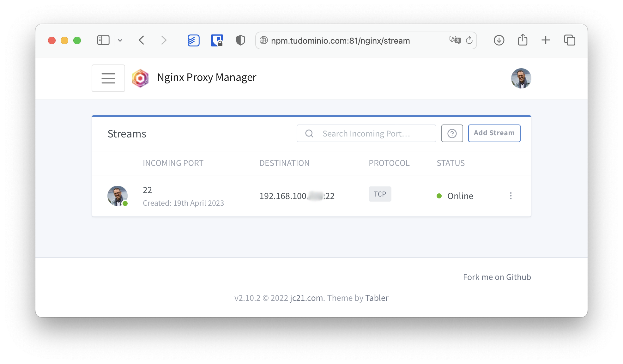
Task: Click the PROTOCOL column header
Action: (389, 163)
